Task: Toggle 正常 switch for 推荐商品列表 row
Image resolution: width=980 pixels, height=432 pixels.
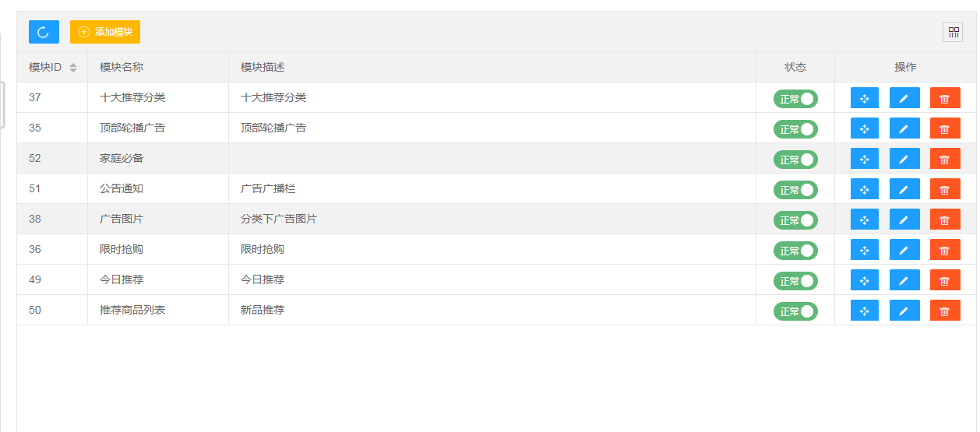Action: [x=795, y=311]
